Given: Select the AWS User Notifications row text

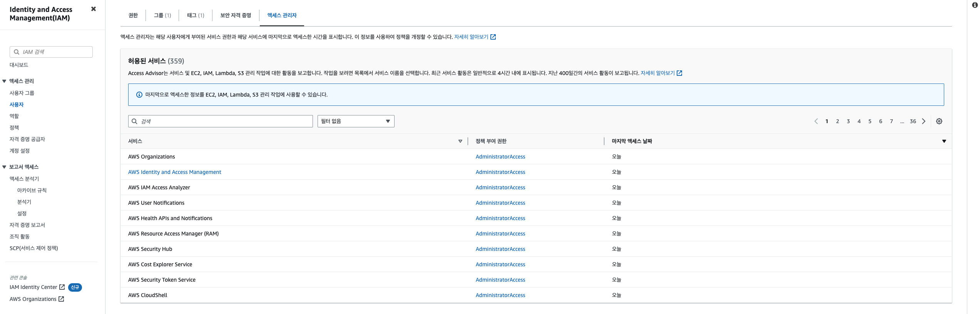Looking at the screenshot, I should coord(156,203).
